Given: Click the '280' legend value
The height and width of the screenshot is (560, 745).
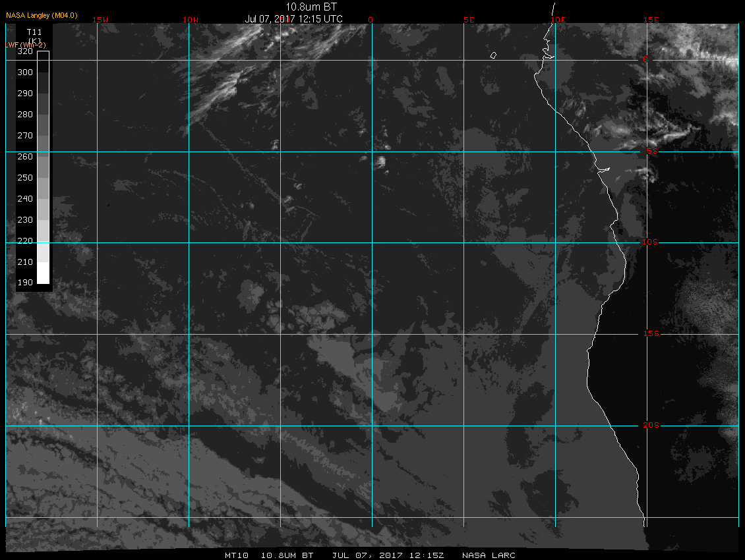Looking at the screenshot, I should click(25, 115).
